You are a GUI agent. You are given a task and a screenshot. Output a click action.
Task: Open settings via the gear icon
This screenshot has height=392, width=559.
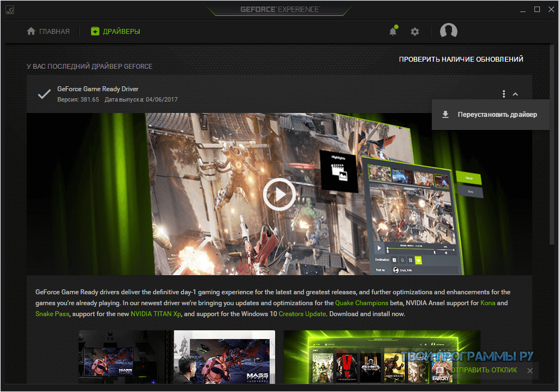[x=415, y=32]
